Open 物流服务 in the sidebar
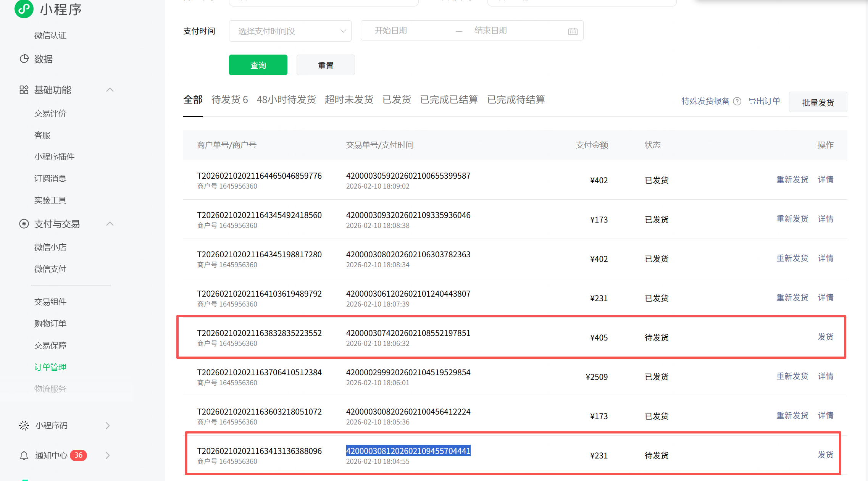This screenshot has height=481, width=868. point(50,389)
